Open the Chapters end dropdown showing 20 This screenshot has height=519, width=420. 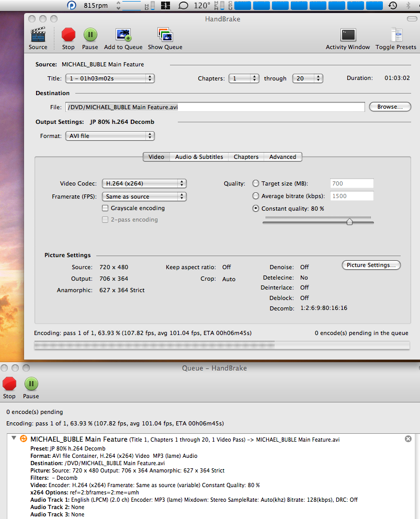click(308, 78)
